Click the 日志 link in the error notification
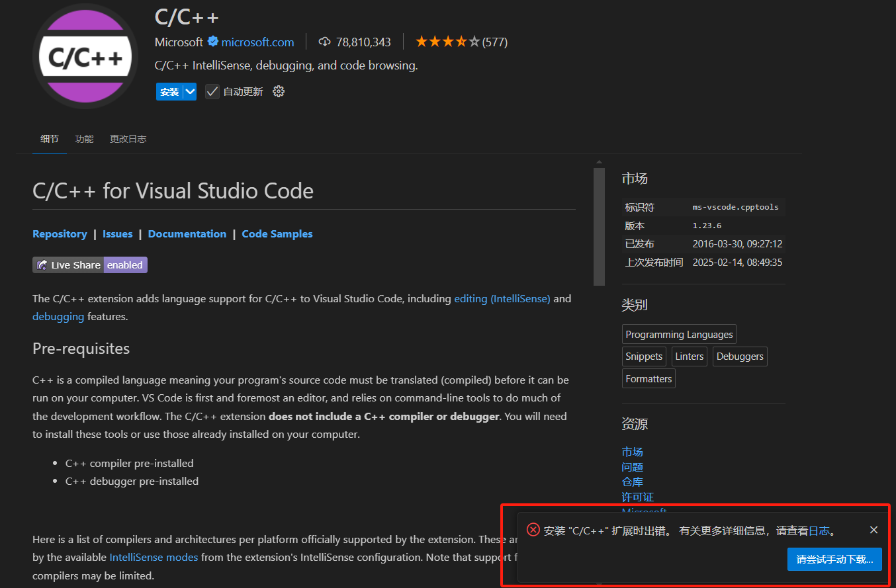 [819, 530]
